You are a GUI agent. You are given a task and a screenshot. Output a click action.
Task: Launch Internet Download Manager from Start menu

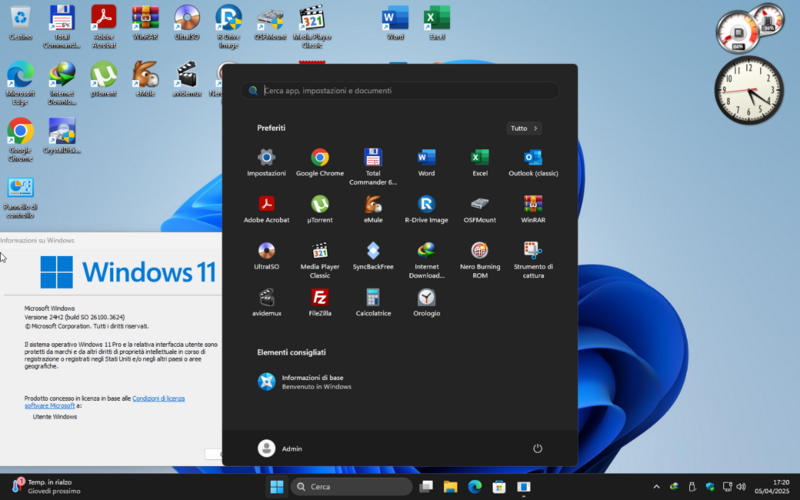[x=427, y=260]
